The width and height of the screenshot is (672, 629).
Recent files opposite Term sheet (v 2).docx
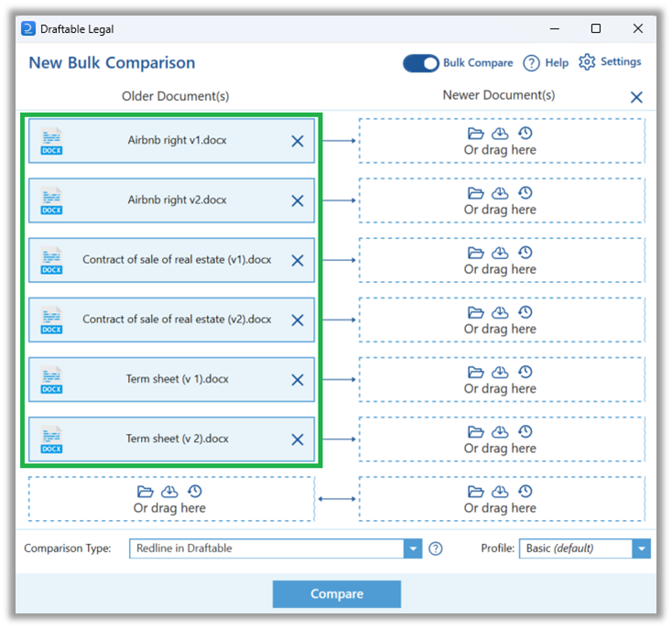[x=525, y=431]
